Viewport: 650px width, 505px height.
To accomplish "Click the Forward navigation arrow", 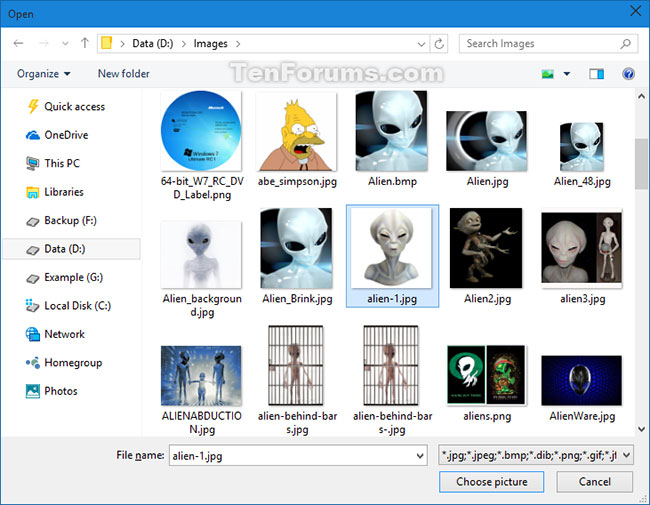I will point(44,43).
